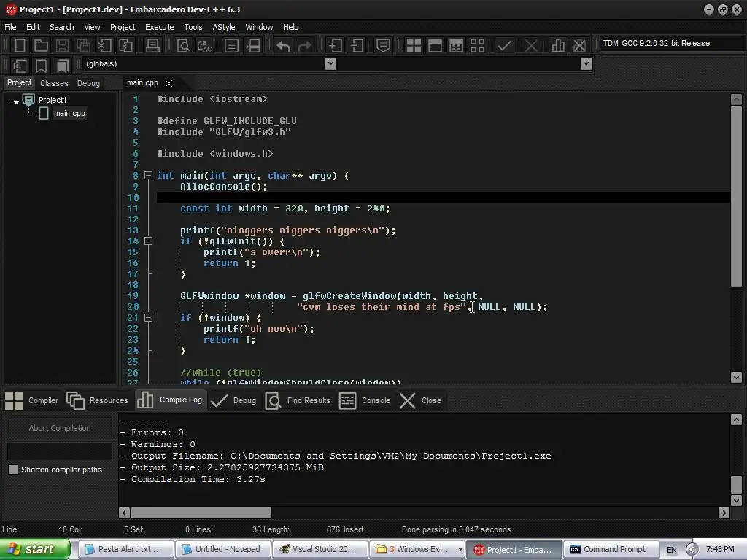Click the Goto Line toolbar icon
This screenshot has width=747, height=560.
(x=253, y=46)
